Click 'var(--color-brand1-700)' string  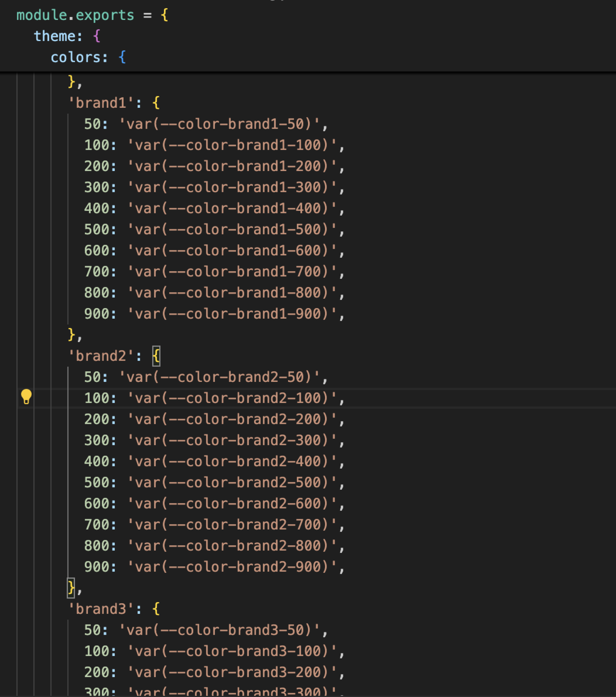(x=232, y=271)
